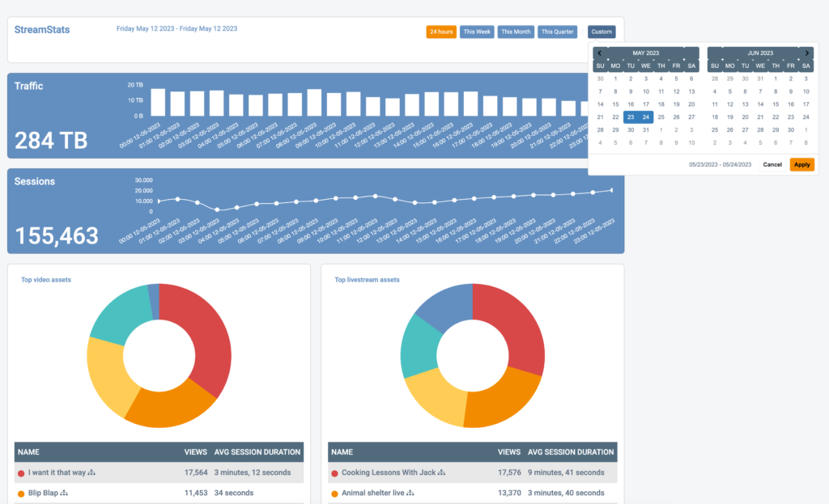Screen dimensions: 829x504
Task: Open the Custom date range picker
Action: point(602,32)
